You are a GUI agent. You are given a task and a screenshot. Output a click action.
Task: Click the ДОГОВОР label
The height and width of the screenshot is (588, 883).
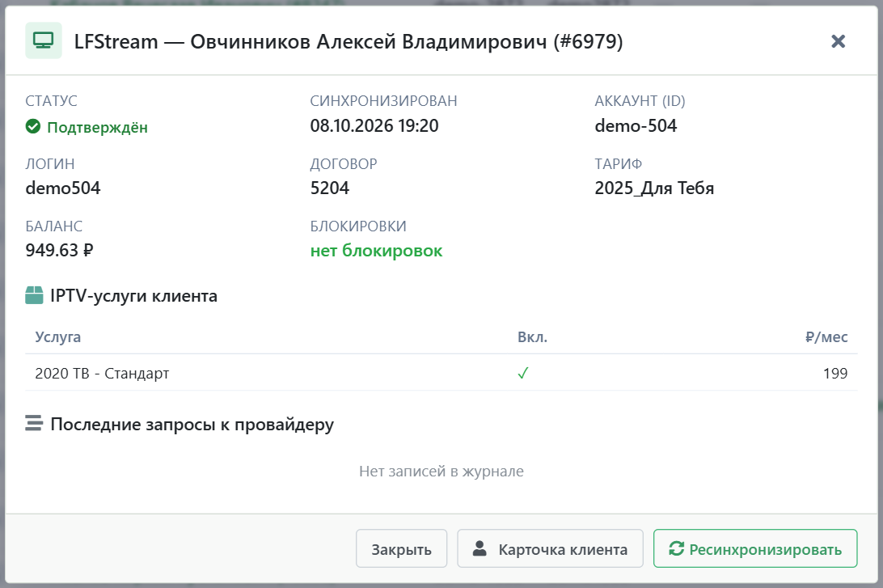click(x=344, y=164)
